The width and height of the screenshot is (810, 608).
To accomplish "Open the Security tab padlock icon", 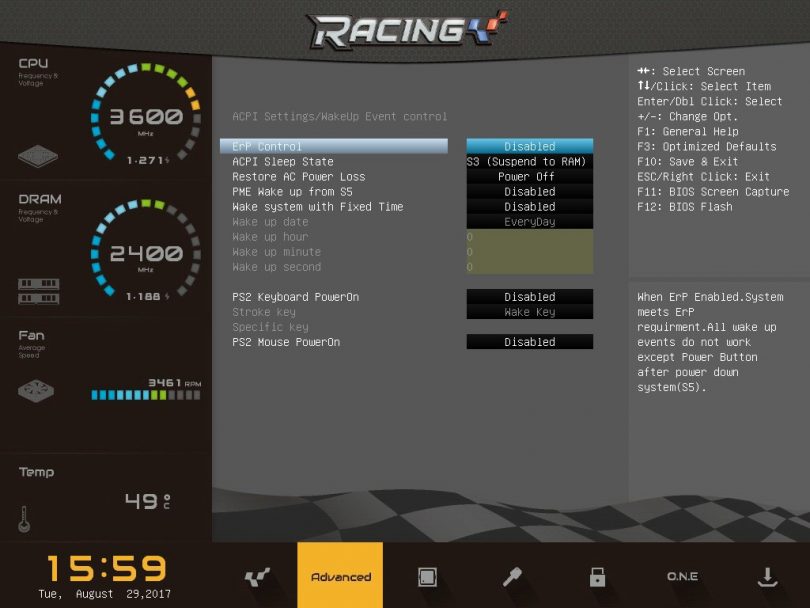I will point(597,577).
